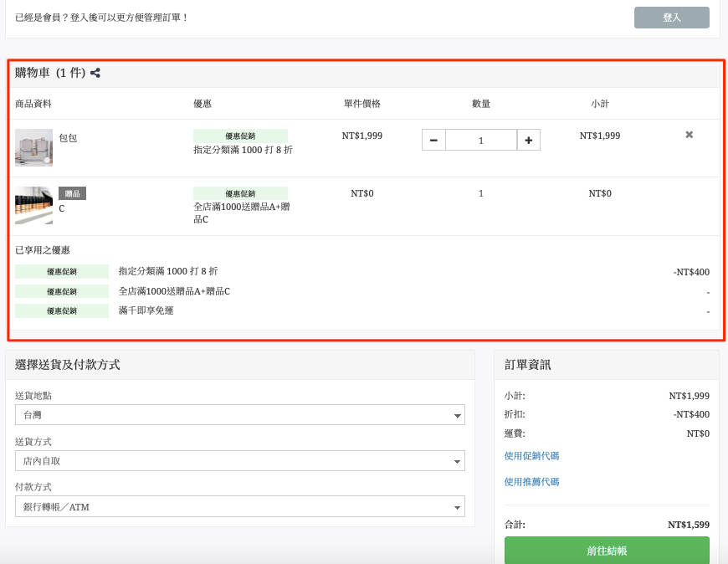Click the 使用促銷代碼 link

tap(531, 456)
